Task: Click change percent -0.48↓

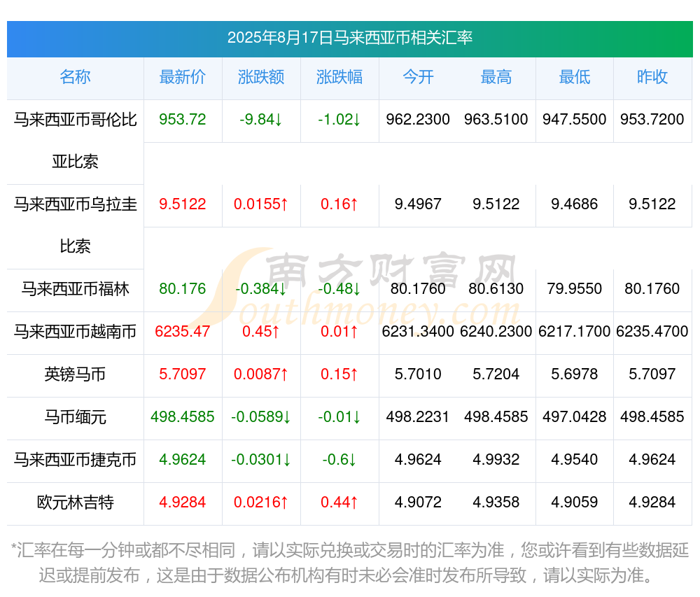Action: coord(339,289)
